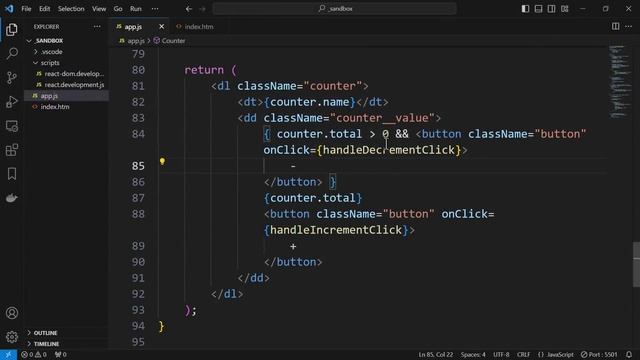Click Ln 85, Col 22 in status bar
Image resolution: width=640 pixels, height=360 pixels.
[x=436, y=355]
